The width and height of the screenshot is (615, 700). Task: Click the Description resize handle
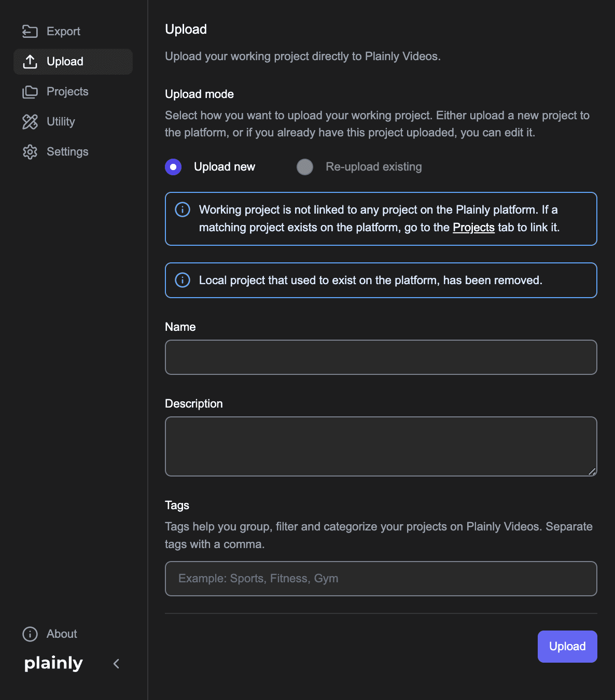point(592,471)
